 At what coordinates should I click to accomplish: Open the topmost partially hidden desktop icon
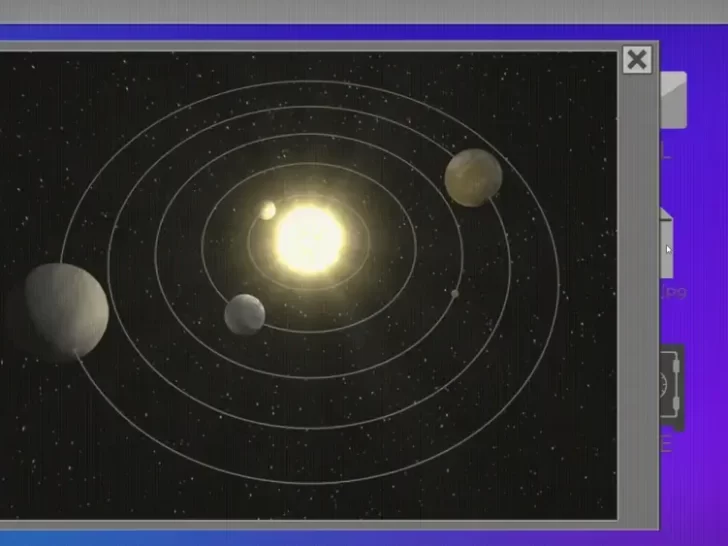pyautogui.click(x=673, y=100)
